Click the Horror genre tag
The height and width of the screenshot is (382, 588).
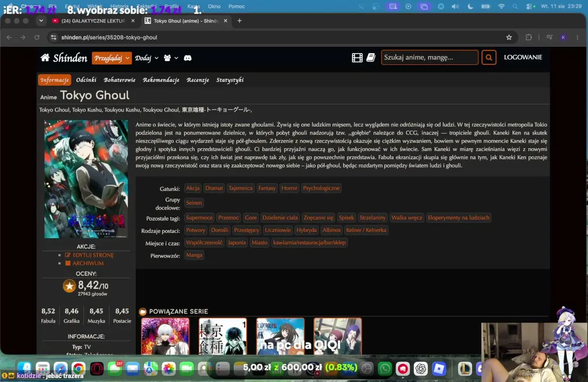[x=289, y=188]
